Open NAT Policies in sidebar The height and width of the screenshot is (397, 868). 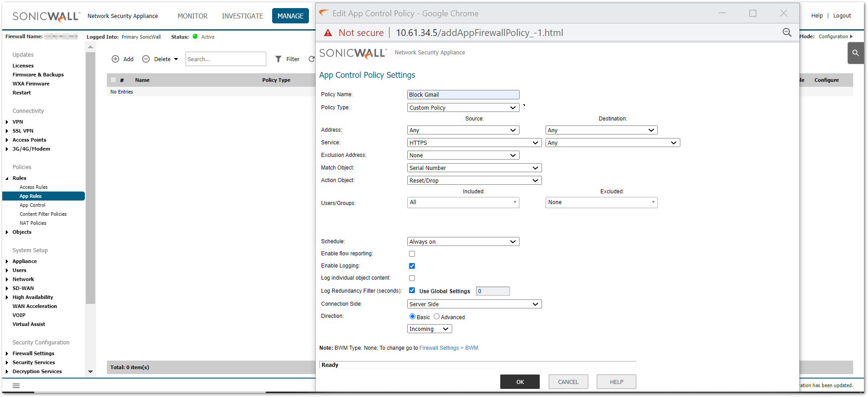click(x=33, y=223)
